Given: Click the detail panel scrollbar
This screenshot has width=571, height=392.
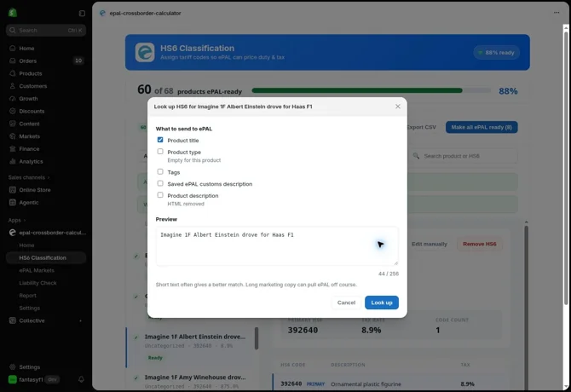Looking at the screenshot, I should 526,306.
